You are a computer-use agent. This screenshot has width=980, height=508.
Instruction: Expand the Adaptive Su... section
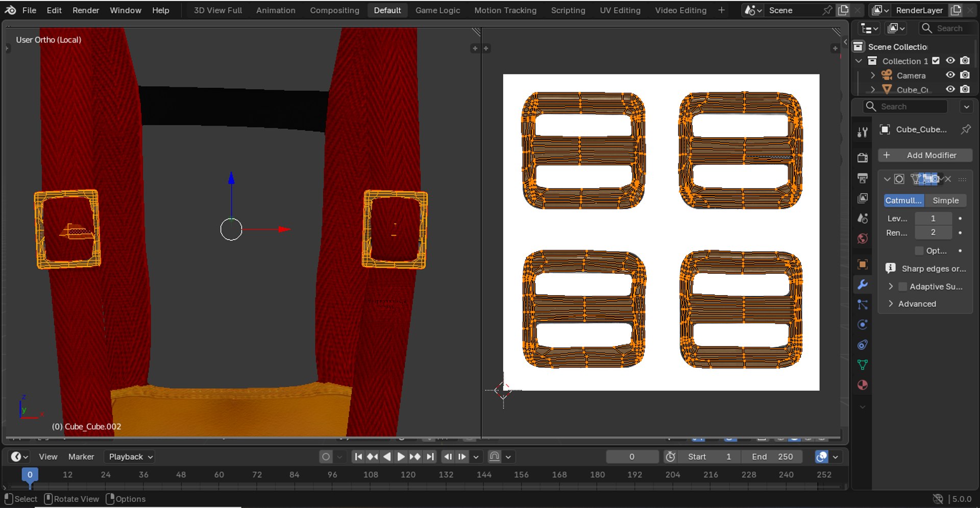click(891, 286)
